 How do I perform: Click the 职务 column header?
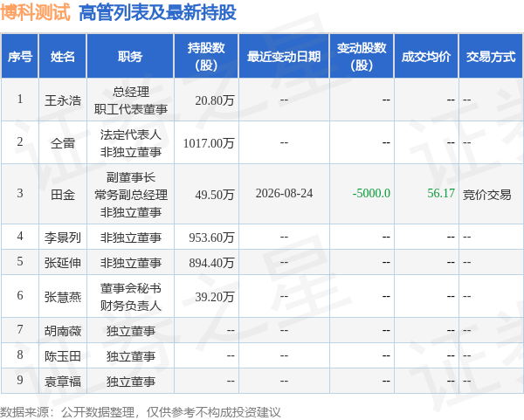(130, 57)
